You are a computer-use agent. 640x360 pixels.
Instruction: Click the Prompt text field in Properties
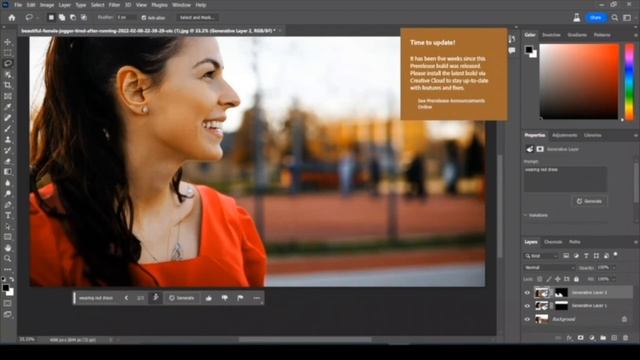pos(565,179)
